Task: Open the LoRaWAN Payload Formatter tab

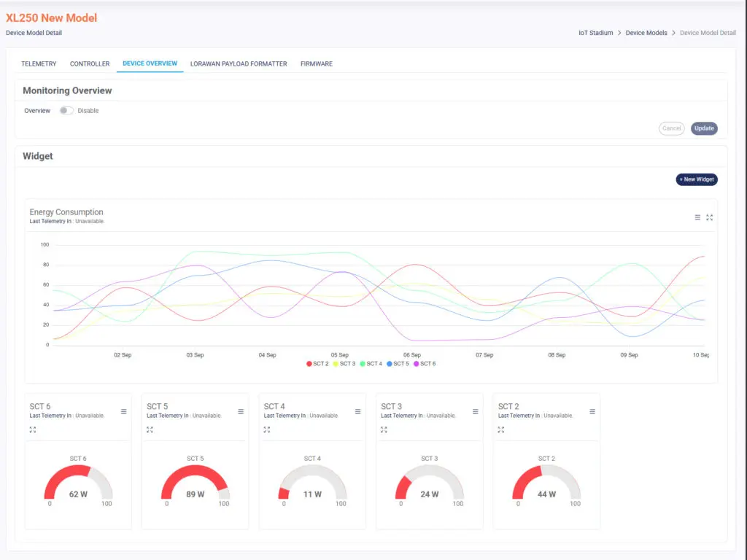Action: click(239, 64)
